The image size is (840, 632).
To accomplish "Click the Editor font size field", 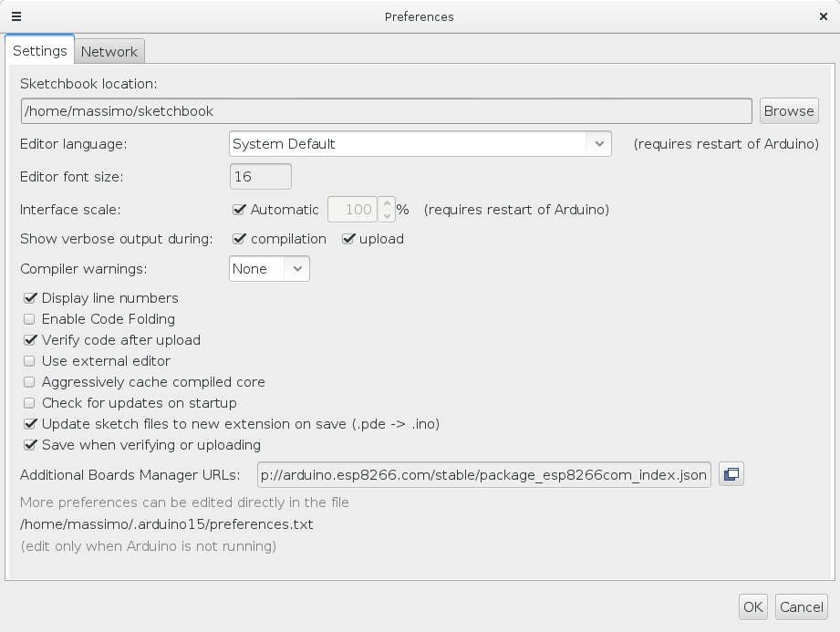I will (x=261, y=177).
